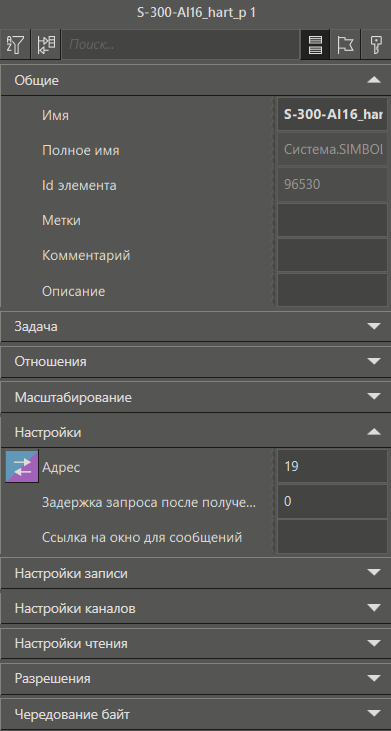Select the Комментарий property label
The width and height of the screenshot is (391, 731).
coord(86,255)
